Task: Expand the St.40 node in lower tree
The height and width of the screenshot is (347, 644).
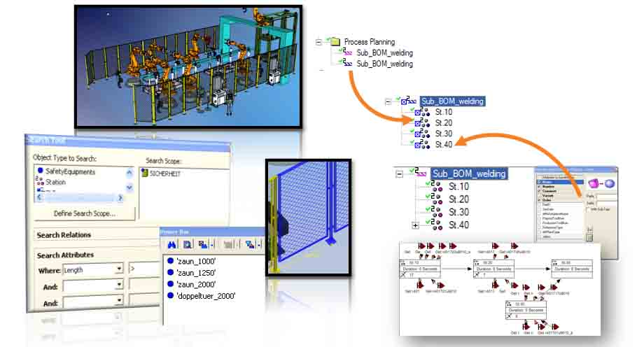Action: (x=416, y=225)
